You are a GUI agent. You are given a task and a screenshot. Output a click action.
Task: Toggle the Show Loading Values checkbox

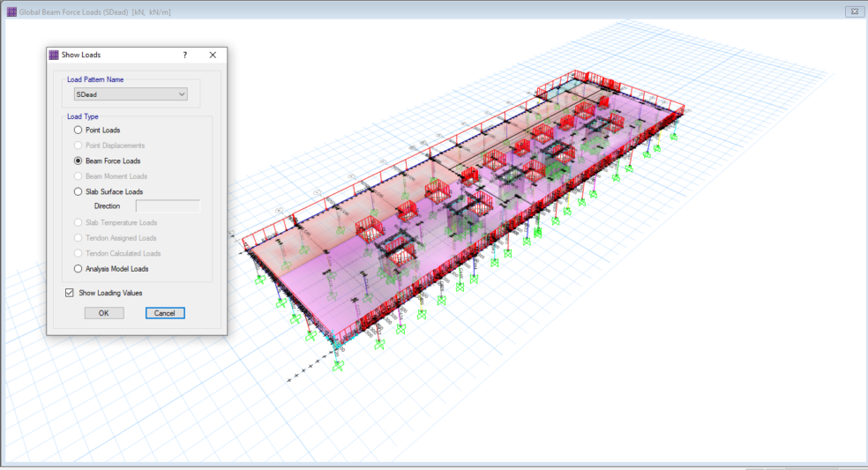69,293
